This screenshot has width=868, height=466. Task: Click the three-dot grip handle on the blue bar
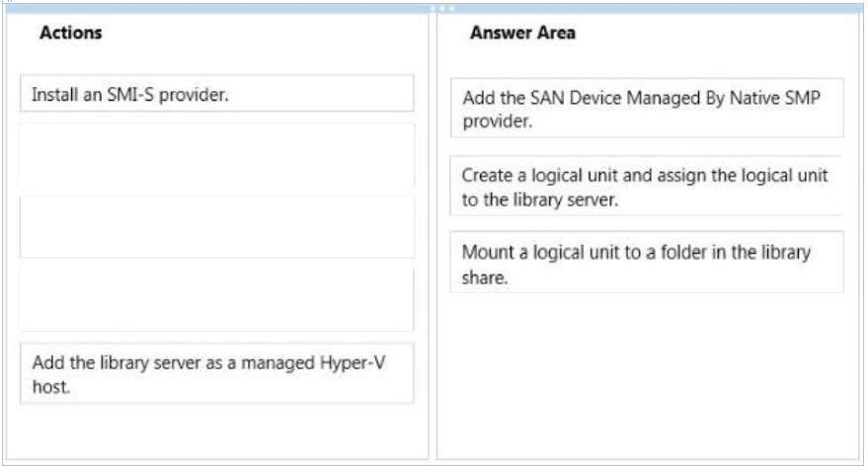442,8
